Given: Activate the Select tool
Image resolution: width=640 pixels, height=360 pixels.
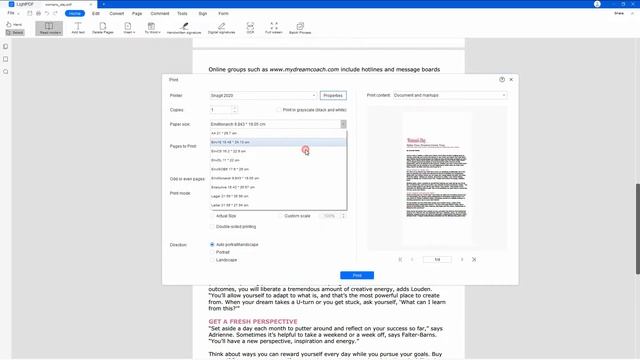Looking at the screenshot, I should (15, 32).
